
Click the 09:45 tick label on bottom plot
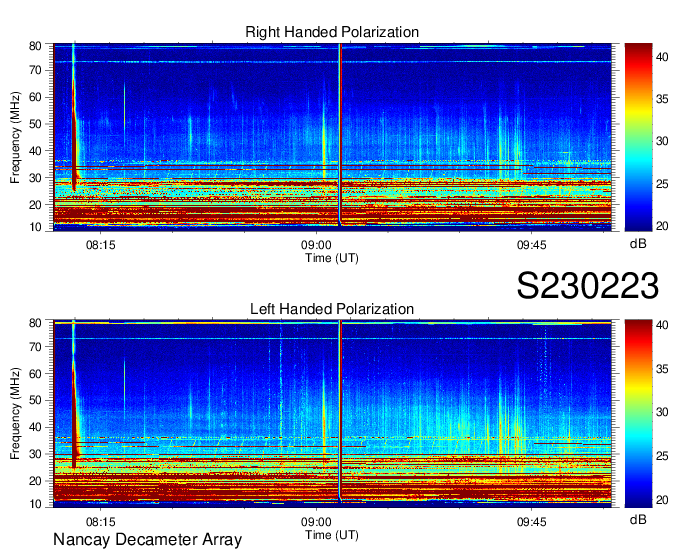coord(532,522)
